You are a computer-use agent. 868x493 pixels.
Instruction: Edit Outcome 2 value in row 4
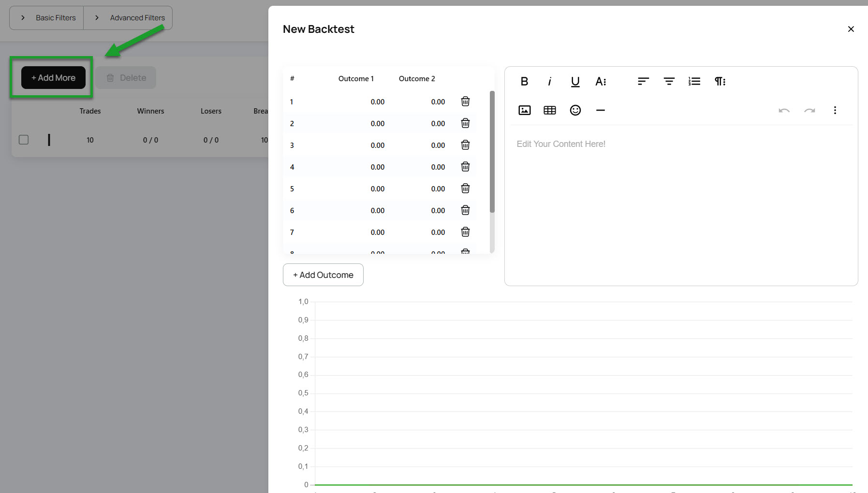[x=438, y=167]
